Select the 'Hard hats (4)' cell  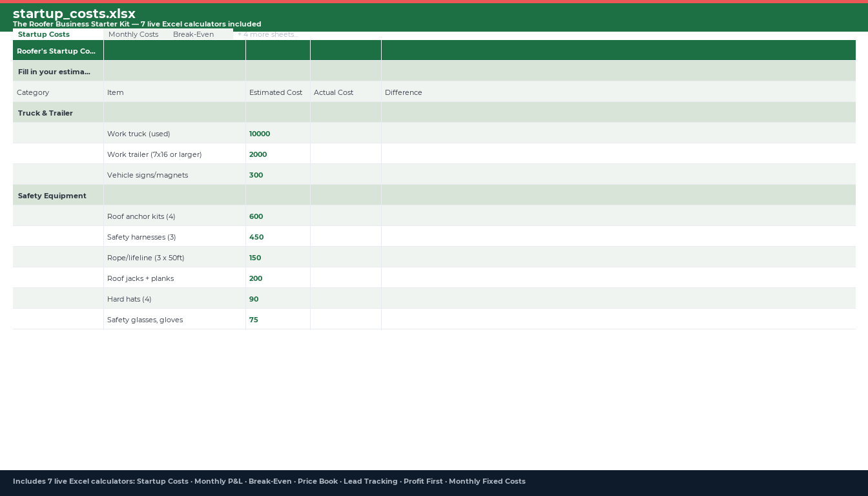click(x=174, y=298)
